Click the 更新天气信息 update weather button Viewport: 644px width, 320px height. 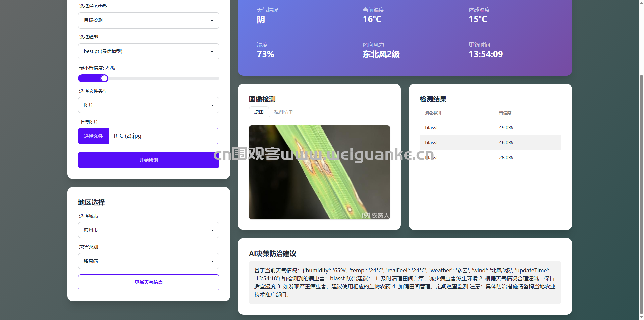[x=148, y=282]
